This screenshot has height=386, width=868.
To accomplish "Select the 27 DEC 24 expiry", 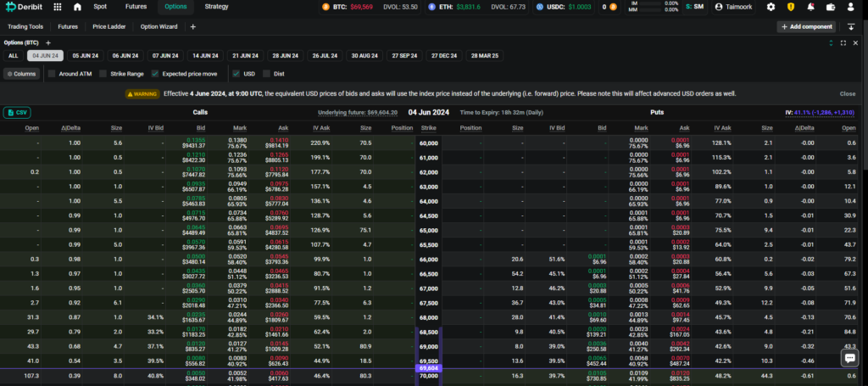I will pyautogui.click(x=444, y=56).
